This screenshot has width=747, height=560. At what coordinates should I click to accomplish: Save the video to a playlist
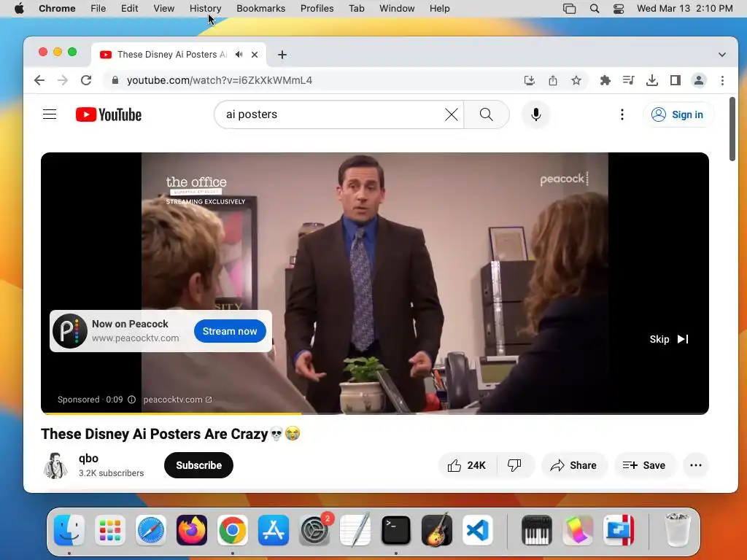644,465
